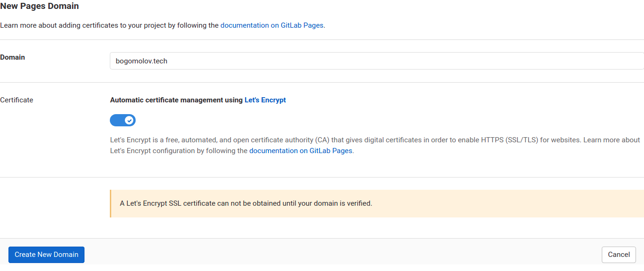Image resolution: width=644 pixels, height=271 pixels.
Task: Select the Domain field label
Action: click(13, 57)
